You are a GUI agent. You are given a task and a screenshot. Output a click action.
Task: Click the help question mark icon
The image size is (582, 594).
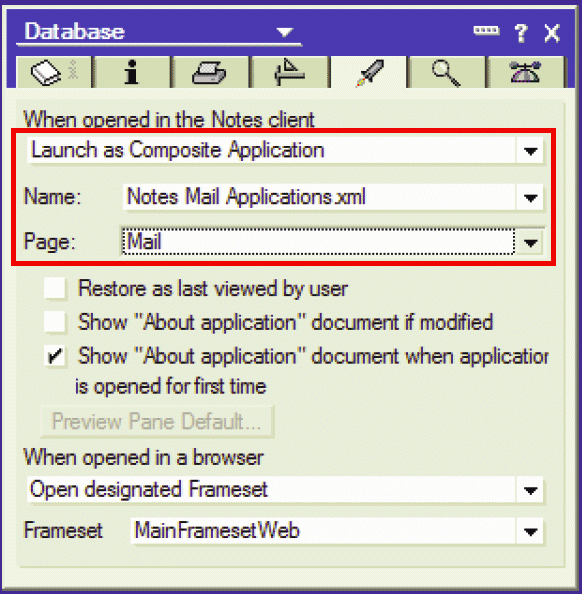pos(521,33)
